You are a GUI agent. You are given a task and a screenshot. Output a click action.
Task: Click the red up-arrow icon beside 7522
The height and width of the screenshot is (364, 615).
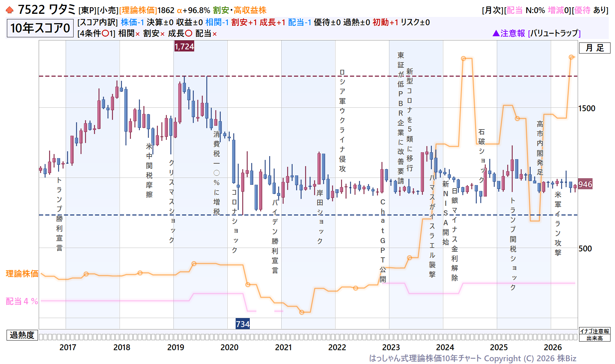(x=10, y=10)
